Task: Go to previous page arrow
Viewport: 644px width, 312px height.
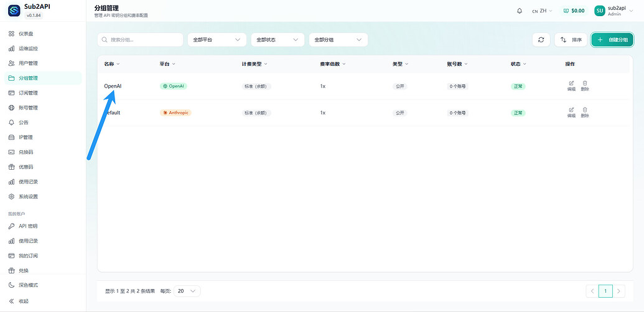Action: pyautogui.click(x=592, y=291)
